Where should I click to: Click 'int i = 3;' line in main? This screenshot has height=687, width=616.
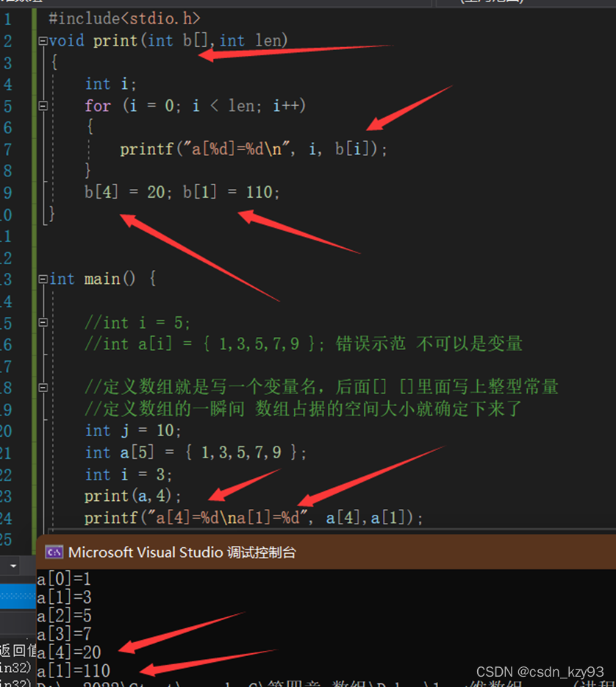coord(129,474)
